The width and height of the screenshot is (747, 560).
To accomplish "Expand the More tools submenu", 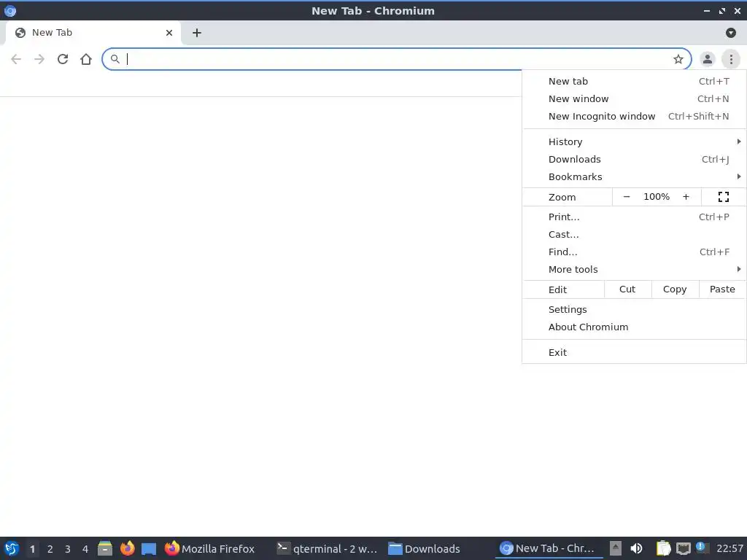I will pyautogui.click(x=634, y=270).
